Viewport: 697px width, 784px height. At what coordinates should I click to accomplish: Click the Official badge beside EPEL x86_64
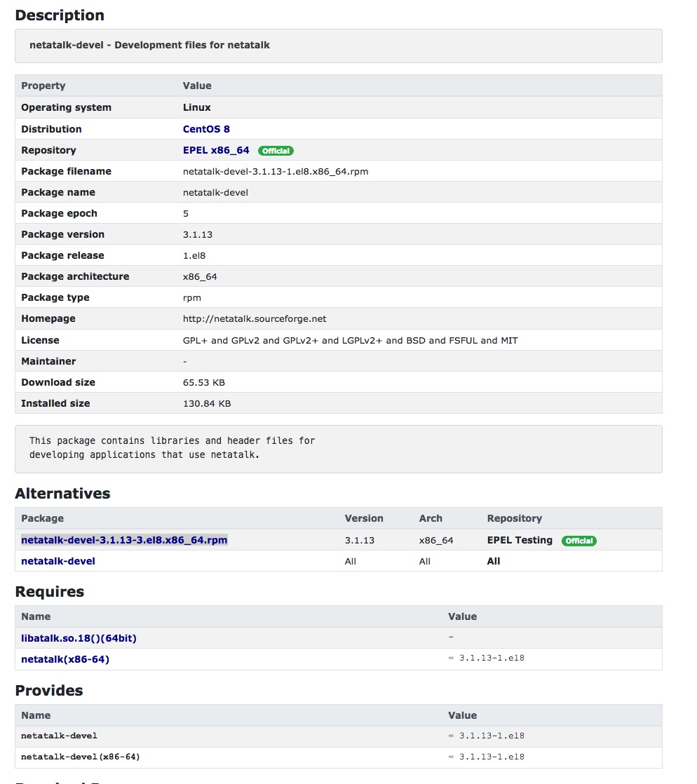click(276, 151)
